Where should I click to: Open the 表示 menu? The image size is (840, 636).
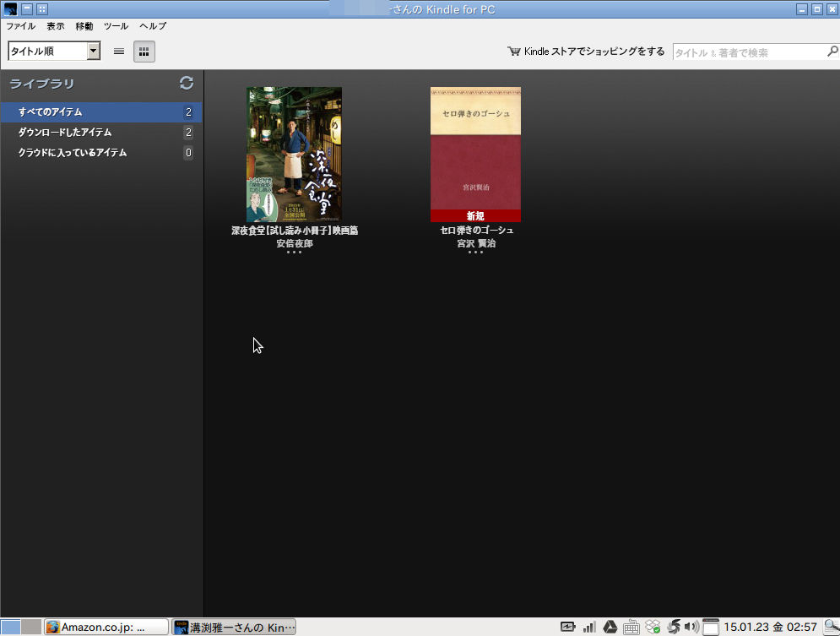tap(55, 25)
